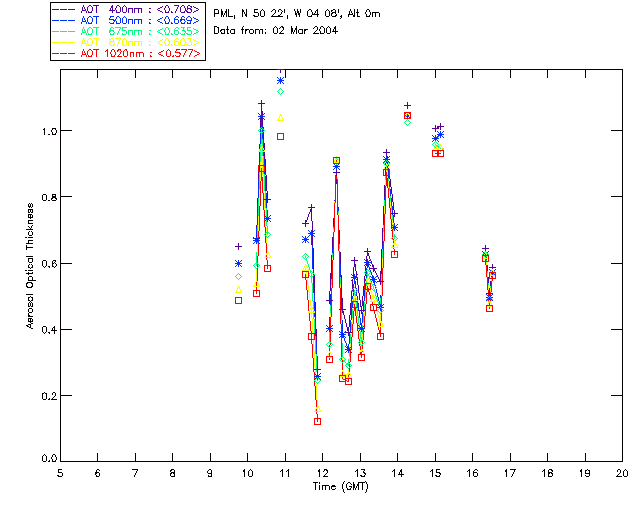Select the AOT 500nm <0.669> legend entry
The image size is (640, 512).
(x=126, y=20)
